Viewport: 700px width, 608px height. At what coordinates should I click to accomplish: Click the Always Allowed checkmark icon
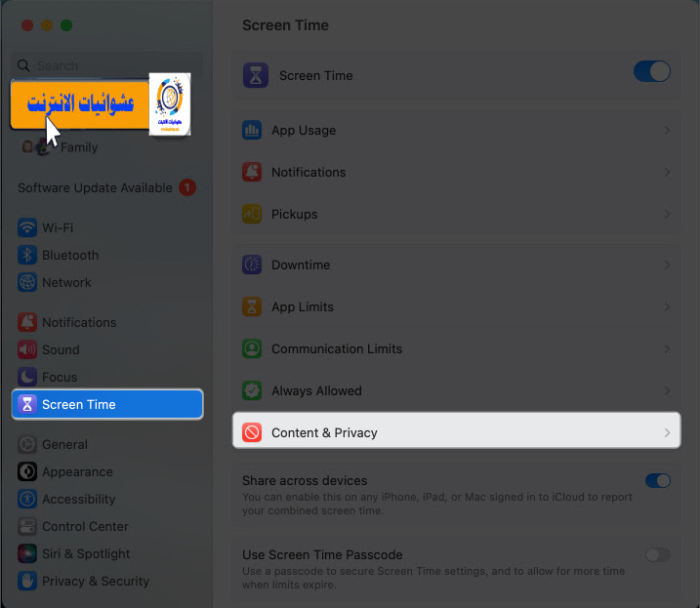tap(252, 390)
